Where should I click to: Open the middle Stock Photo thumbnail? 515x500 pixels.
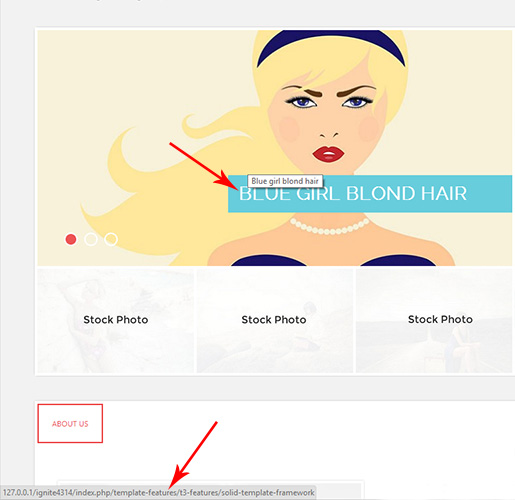[275, 320]
